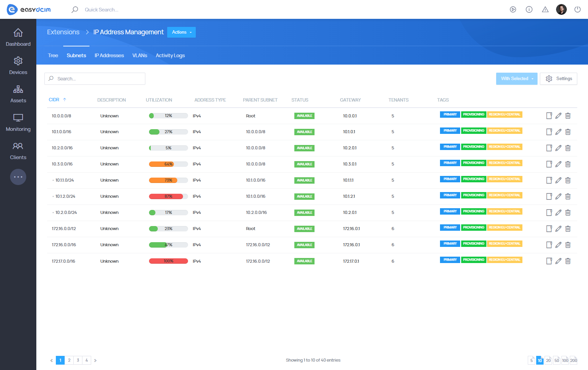Open table Settings button
This screenshot has width=588, height=370.
tap(558, 79)
